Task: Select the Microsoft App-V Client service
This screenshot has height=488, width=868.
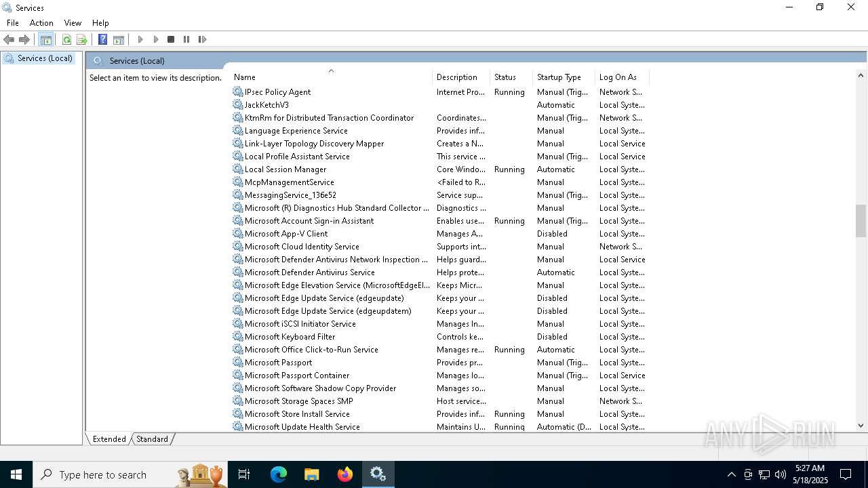Action: [439, 234]
